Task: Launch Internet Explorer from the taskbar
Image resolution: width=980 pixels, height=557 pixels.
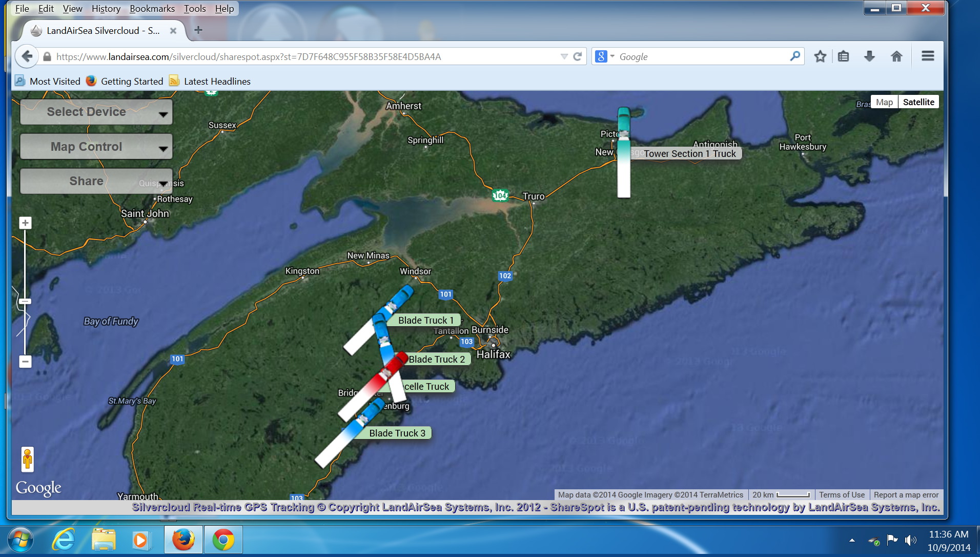Action: click(x=64, y=540)
